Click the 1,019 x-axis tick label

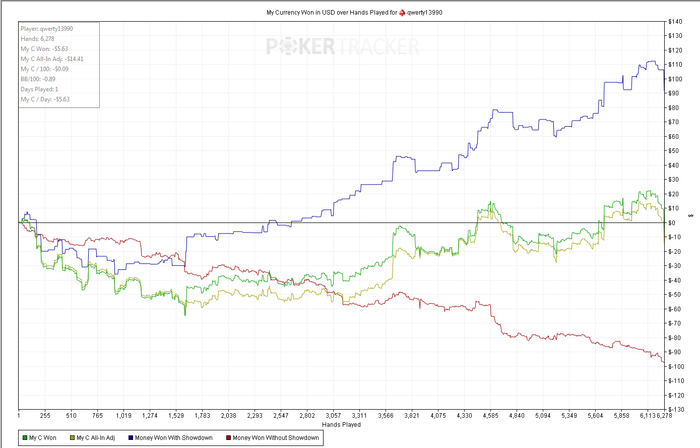click(x=124, y=415)
